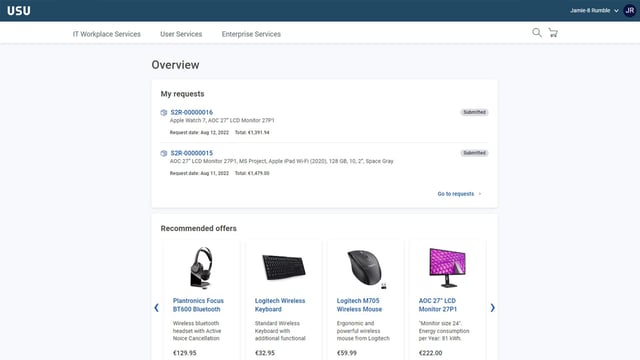Screen dimensions: 640x360
Task: Click the €129.95 price text
Action: (x=184, y=353)
